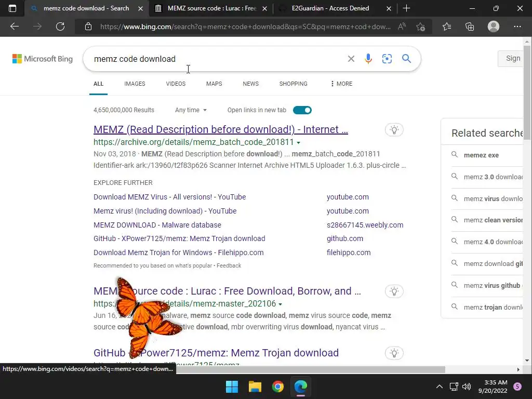The width and height of the screenshot is (532, 399).
Task: Open volume control in system tray
Action: (467, 387)
